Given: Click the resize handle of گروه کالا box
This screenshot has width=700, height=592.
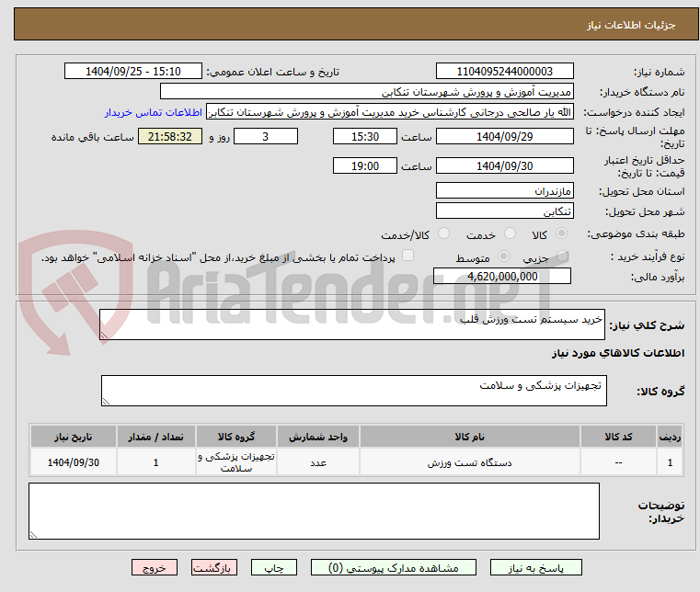Looking at the screenshot, I should (106, 402).
